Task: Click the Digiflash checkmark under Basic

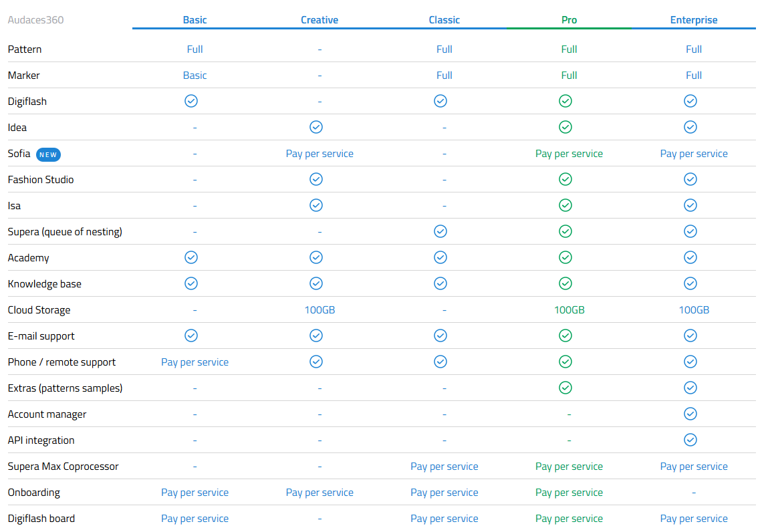Action: point(191,101)
